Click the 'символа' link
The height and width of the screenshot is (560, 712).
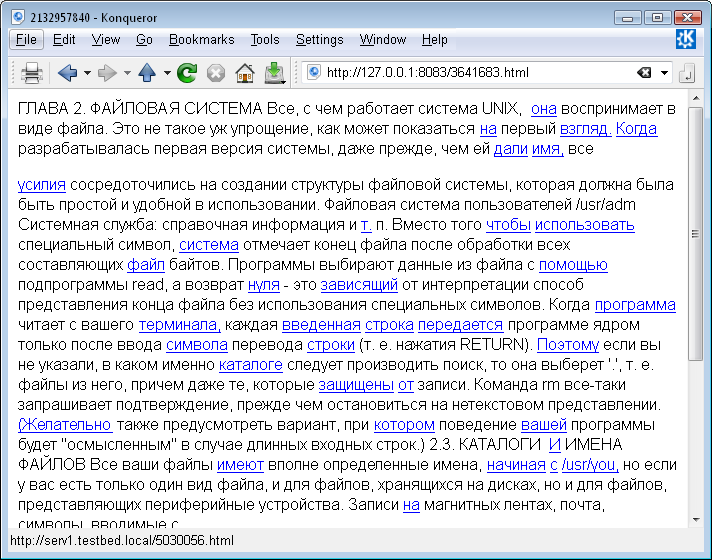[x=197, y=345]
